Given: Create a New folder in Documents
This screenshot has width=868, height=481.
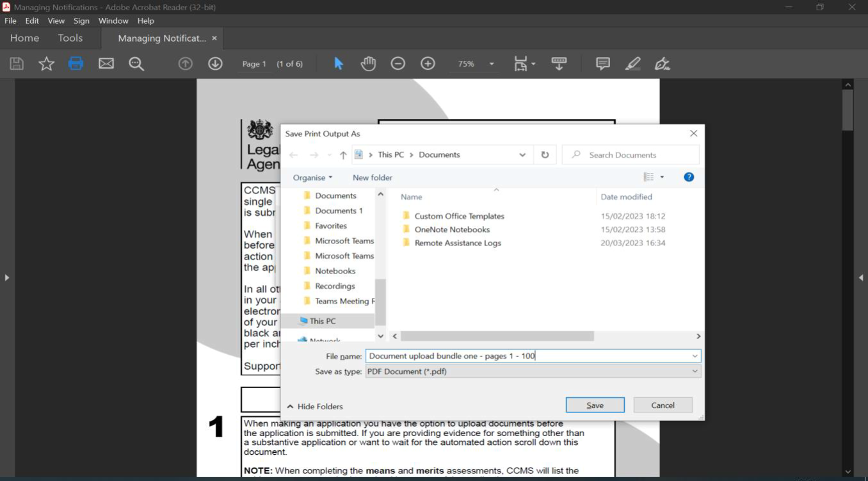Looking at the screenshot, I should pyautogui.click(x=372, y=177).
